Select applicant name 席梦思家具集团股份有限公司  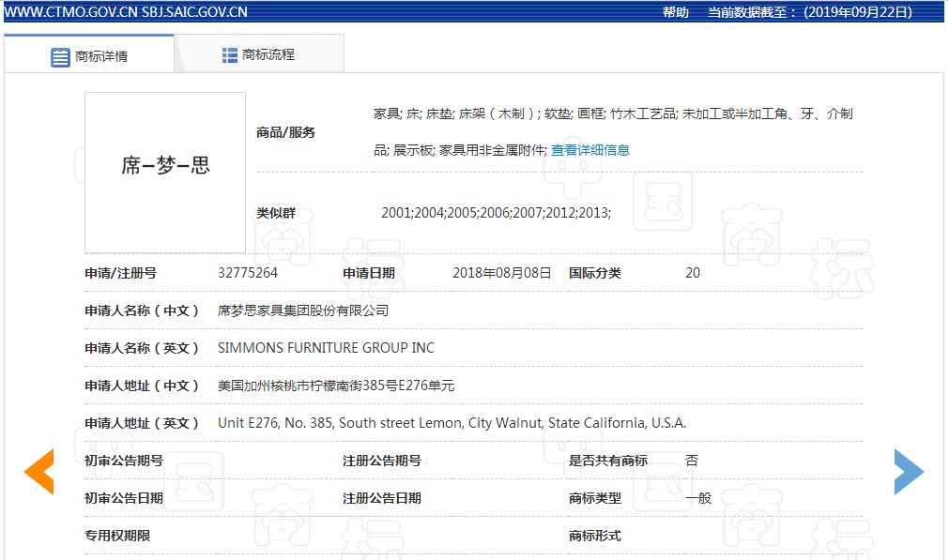(303, 310)
